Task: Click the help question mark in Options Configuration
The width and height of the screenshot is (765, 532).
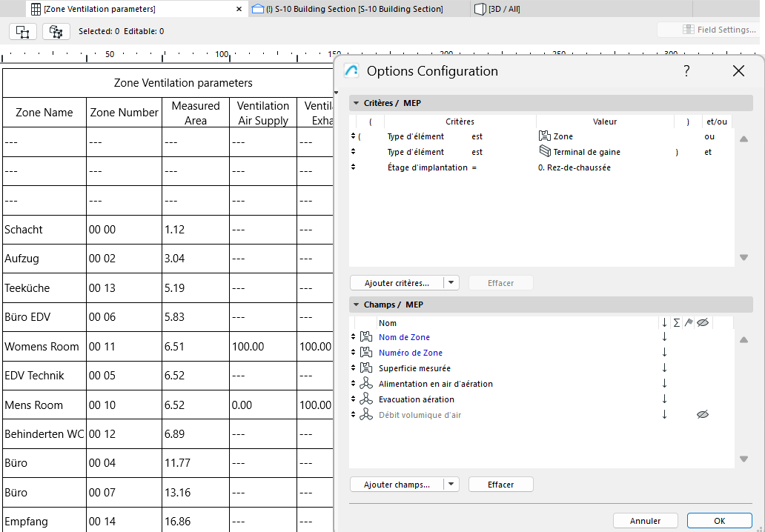Action: 686,71
